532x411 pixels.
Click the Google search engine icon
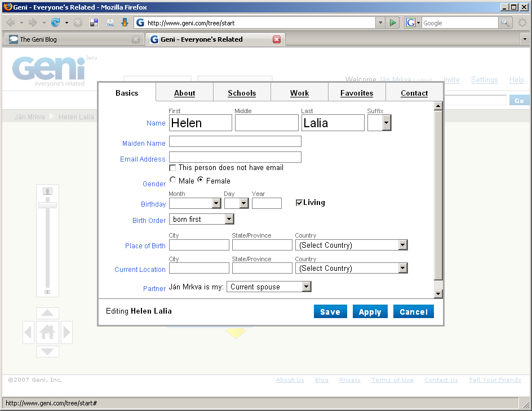[x=410, y=23]
